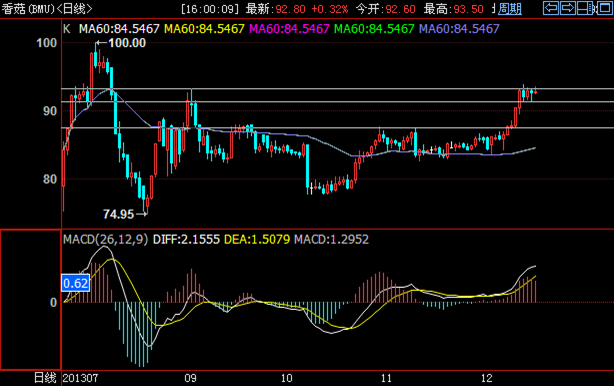
Task: Select the white MA60 indicator label
Action: click(x=119, y=29)
